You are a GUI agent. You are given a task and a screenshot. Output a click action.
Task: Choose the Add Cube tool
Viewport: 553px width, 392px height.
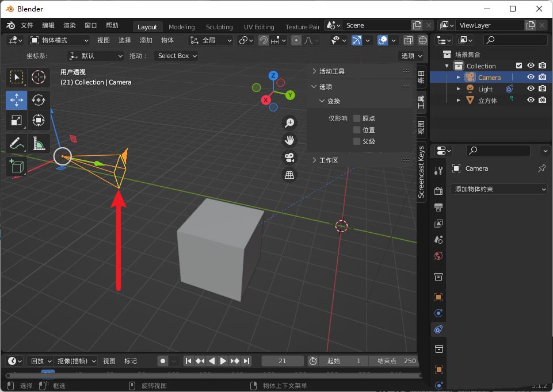(16, 167)
